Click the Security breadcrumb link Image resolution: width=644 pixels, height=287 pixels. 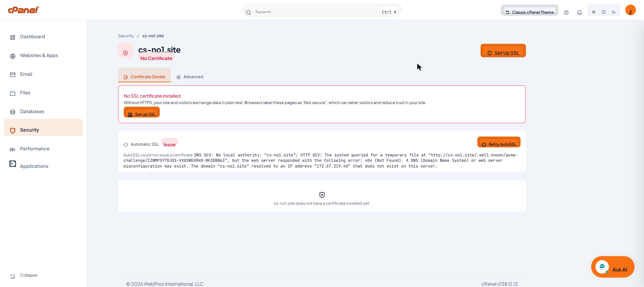126,36
